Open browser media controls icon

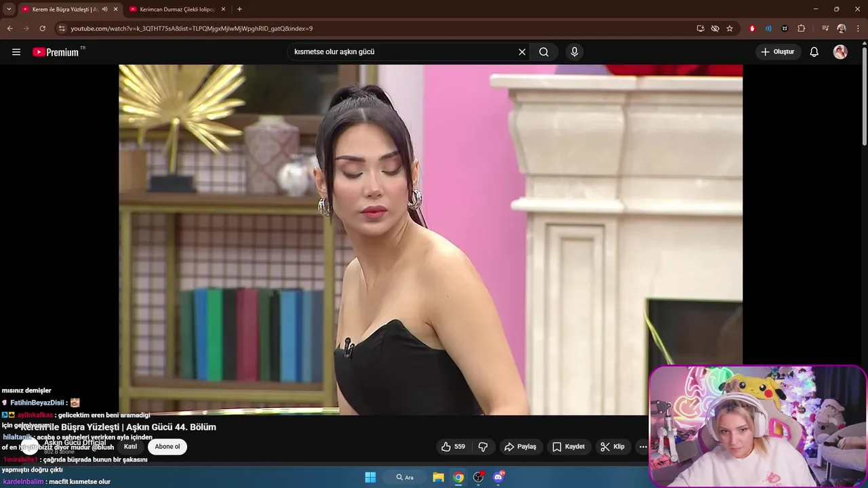pyautogui.click(x=825, y=28)
